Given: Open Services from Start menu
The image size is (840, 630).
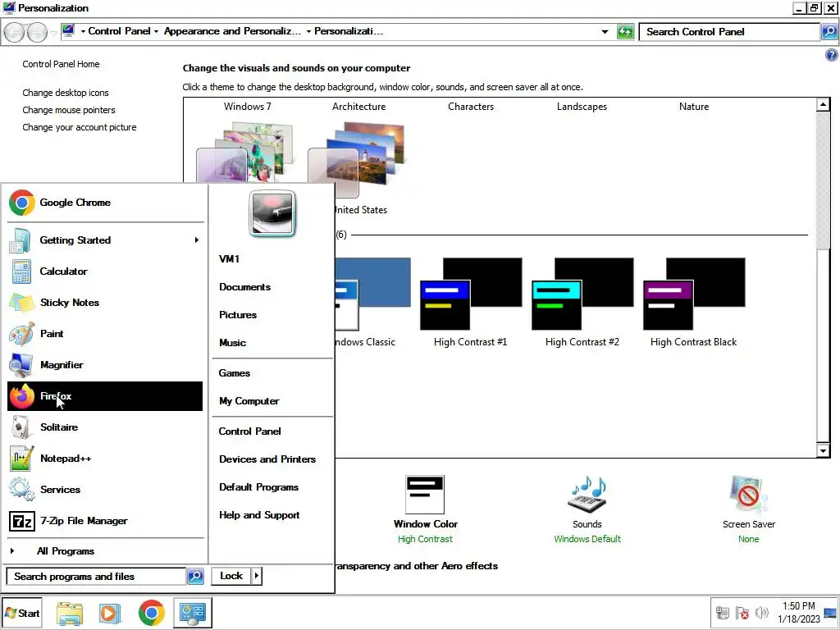Looking at the screenshot, I should pyautogui.click(x=105, y=489).
